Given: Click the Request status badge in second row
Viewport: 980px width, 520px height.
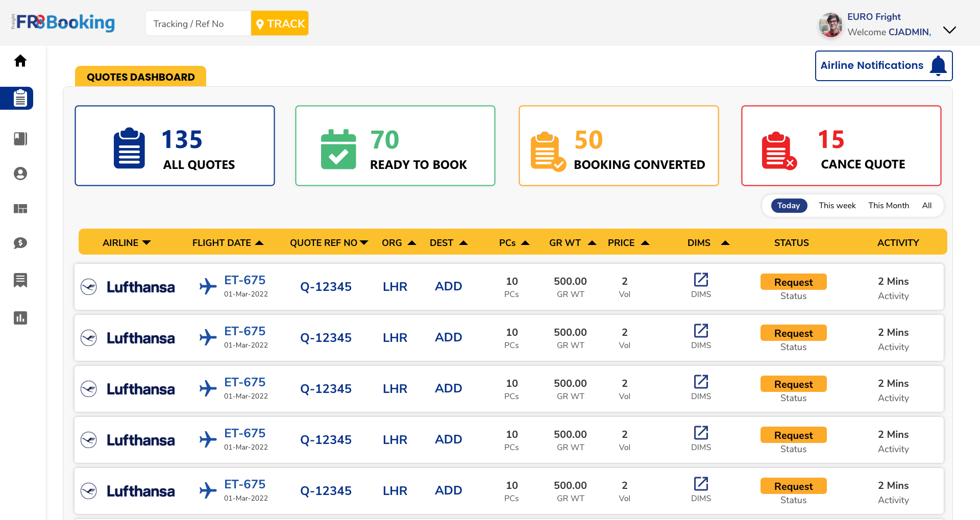Looking at the screenshot, I should point(793,333).
